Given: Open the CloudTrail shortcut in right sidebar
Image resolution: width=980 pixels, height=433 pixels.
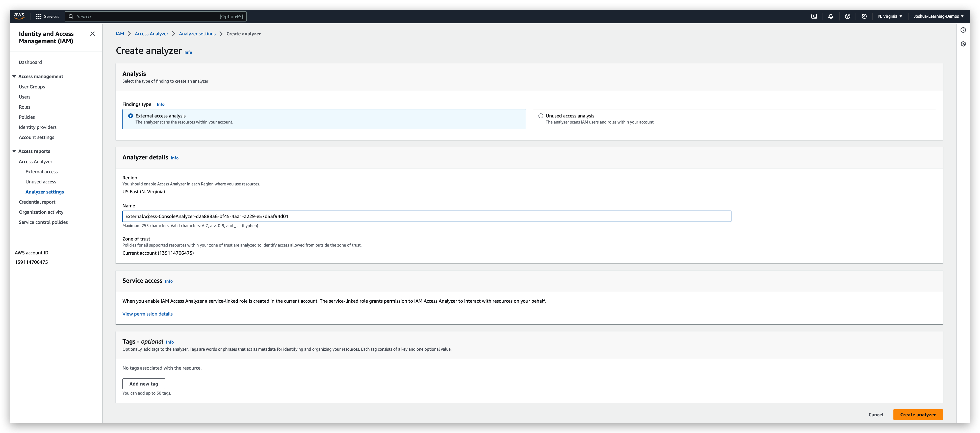Looking at the screenshot, I should tap(964, 44).
